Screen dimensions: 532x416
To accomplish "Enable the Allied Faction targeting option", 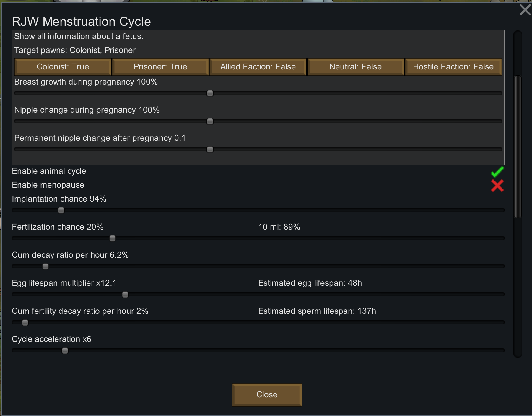I will click(258, 67).
